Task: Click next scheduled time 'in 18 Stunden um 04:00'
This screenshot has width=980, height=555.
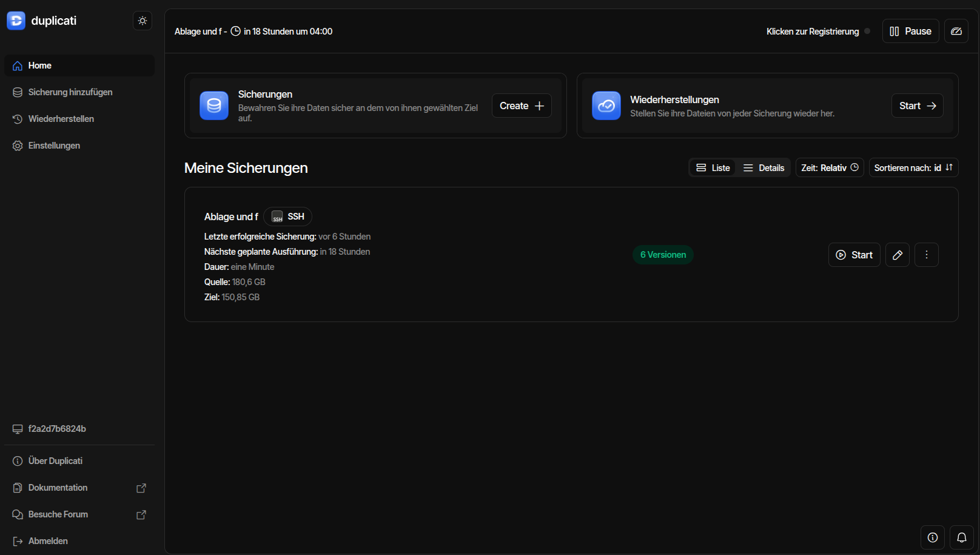Action: [x=288, y=32]
